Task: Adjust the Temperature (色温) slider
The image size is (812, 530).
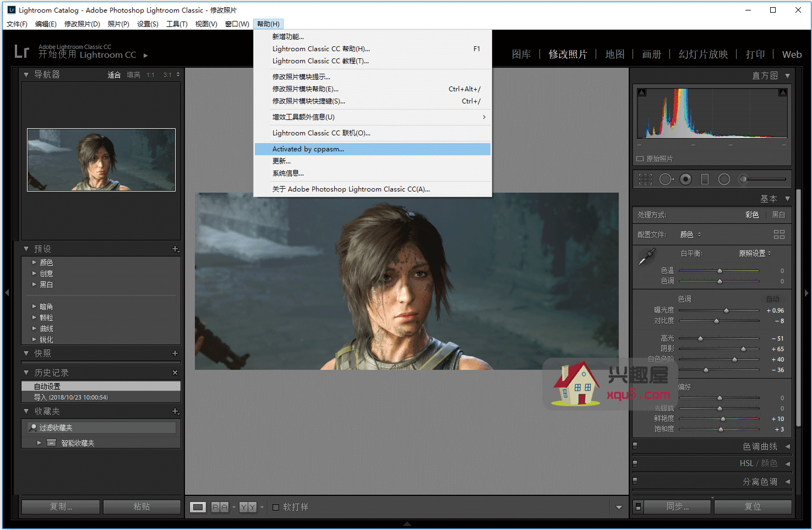Action: click(x=719, y=271)
